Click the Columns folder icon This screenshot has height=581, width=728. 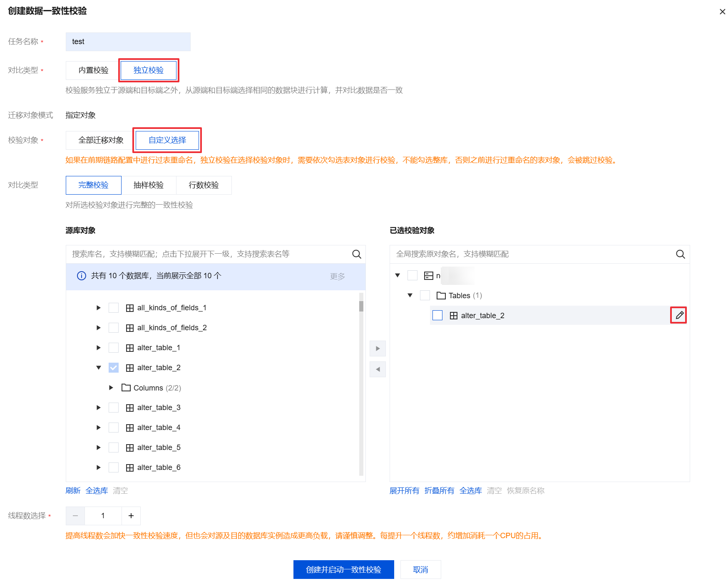point(126,388)
